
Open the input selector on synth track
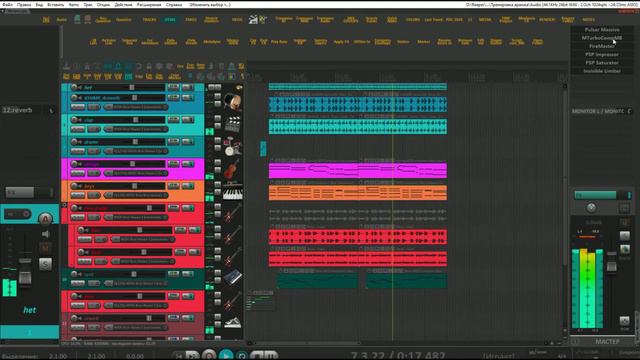[x=136, y=284]
